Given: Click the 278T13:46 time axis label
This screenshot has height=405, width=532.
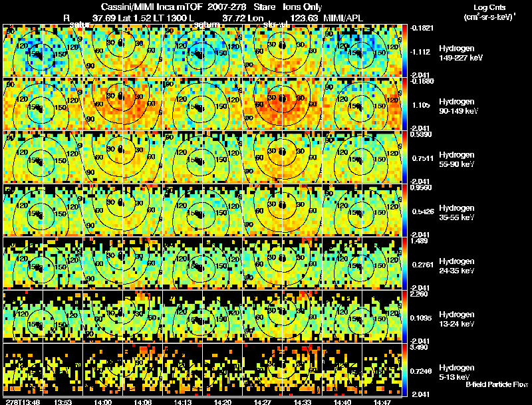Looking at the screenshot, I should (23, 402).
